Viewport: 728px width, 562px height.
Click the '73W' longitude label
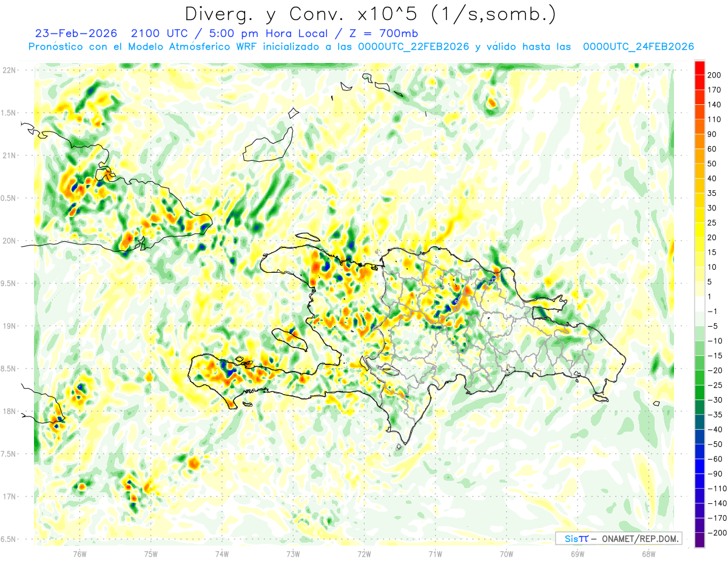[293, 554]
